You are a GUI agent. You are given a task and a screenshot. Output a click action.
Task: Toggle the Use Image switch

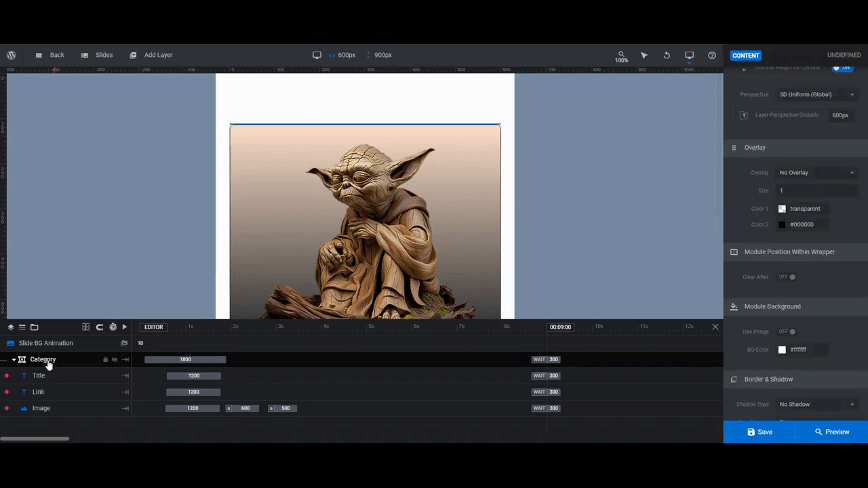click(x=787, y=331)
